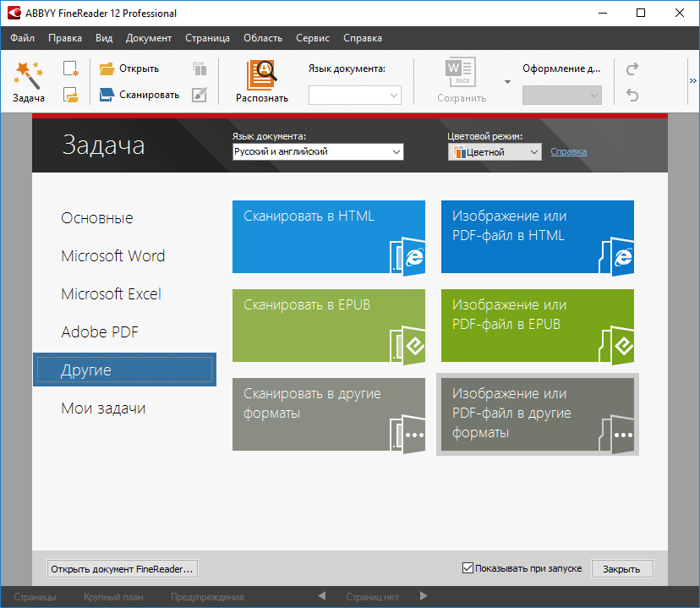Click Открыть документ FineReader button
The image size is (700, 608).
pos(123,569)
